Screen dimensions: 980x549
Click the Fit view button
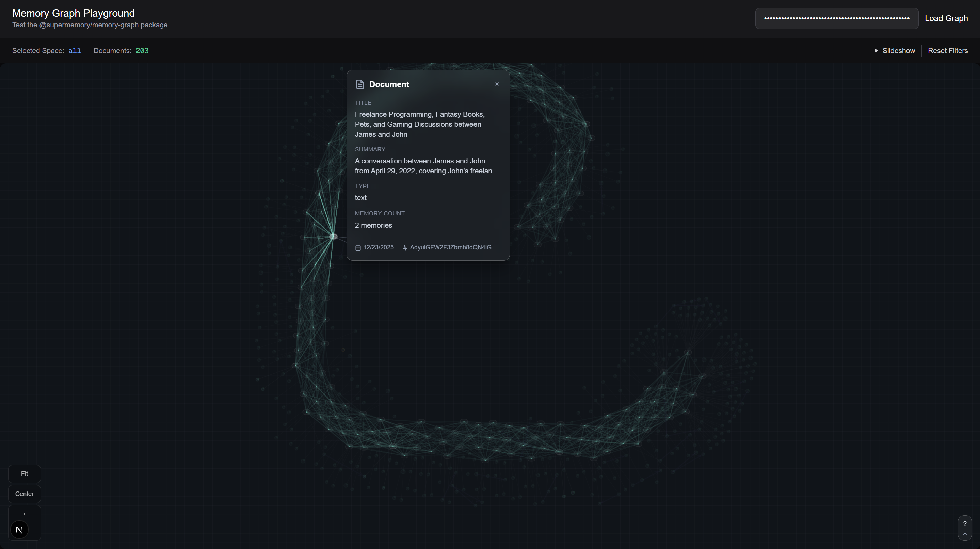25,474
